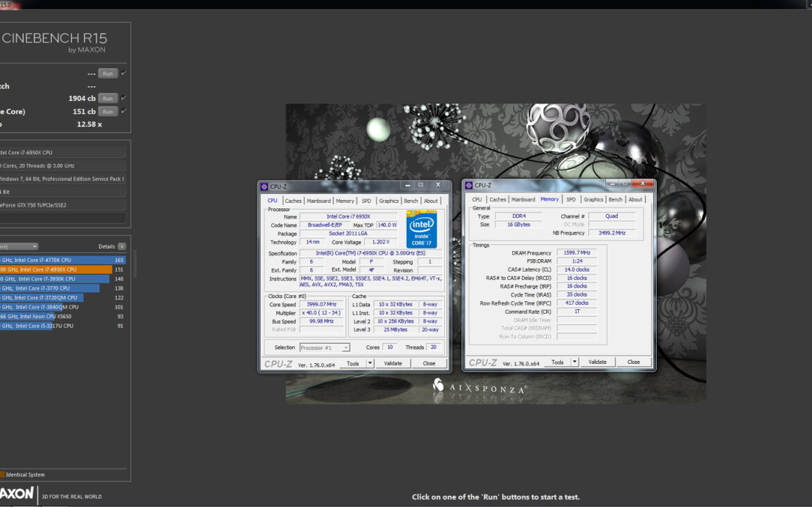Click the Intel Inside Core i7 logo
The image size is (812, 507).
click(x=421, y=229)
